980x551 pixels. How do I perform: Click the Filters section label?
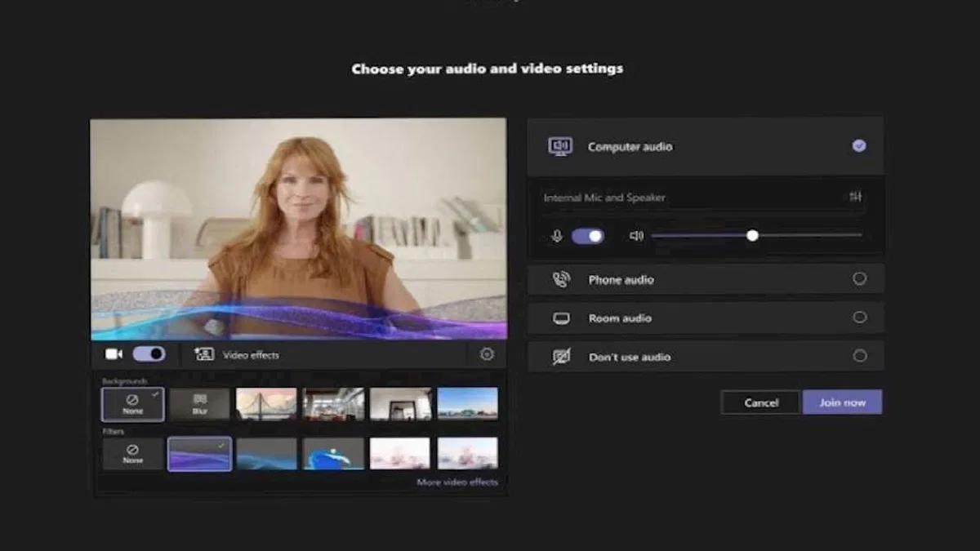pos(113,430)
